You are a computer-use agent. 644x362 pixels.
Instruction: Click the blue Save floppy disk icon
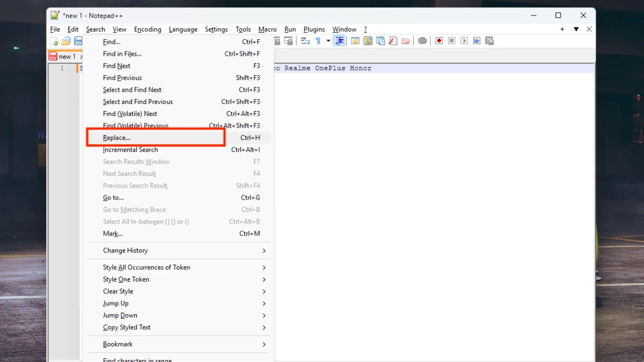tap(78, 41)
